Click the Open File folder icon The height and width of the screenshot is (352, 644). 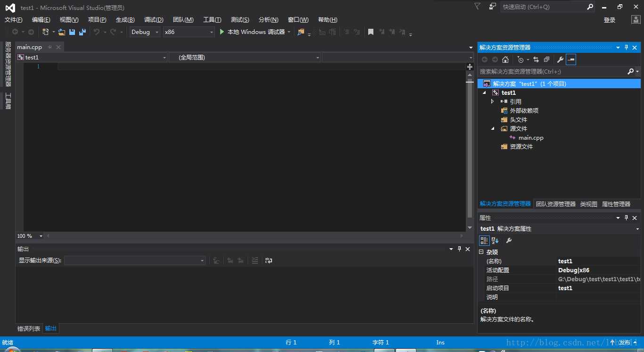pyautogui.click(x=62, y=32)
